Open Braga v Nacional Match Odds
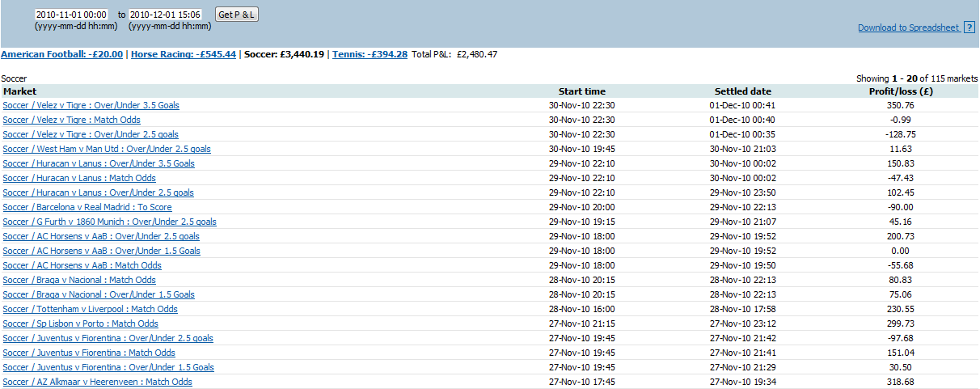The height and width of the screenshot is (389, 980). coord(79,280)
